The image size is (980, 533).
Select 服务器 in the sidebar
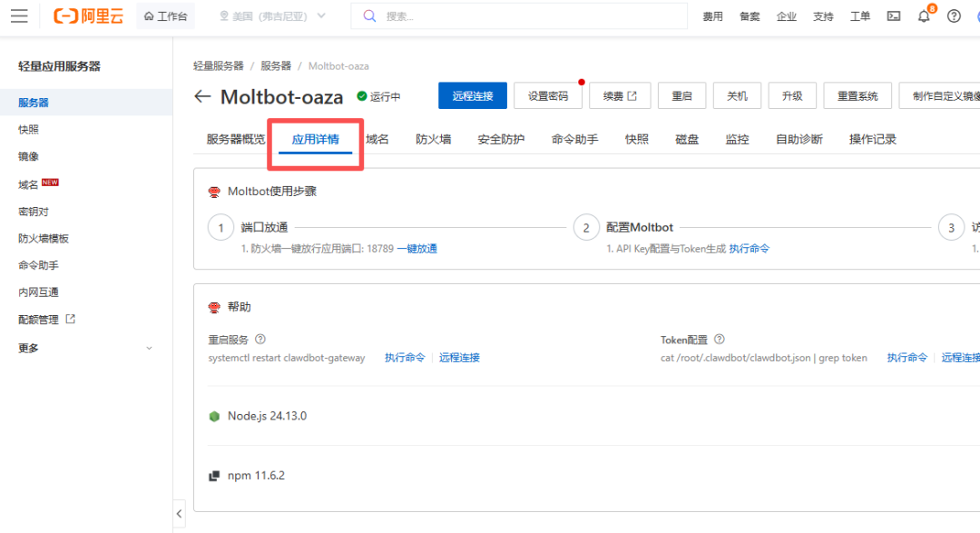click(x=86, y=103)
